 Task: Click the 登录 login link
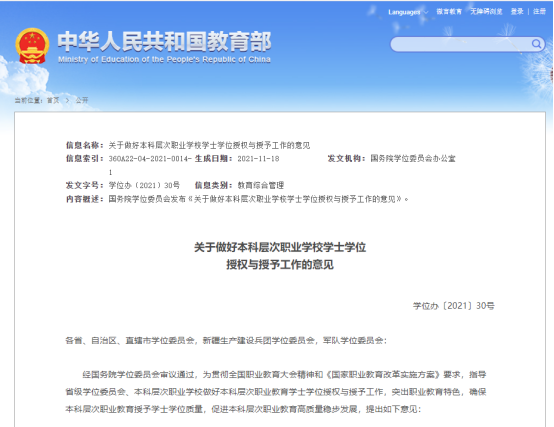pyautogui.click(x=517, y=12)
